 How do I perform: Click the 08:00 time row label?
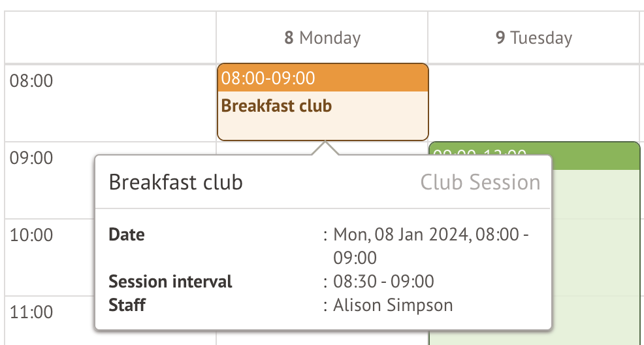[x=31, y=82]
